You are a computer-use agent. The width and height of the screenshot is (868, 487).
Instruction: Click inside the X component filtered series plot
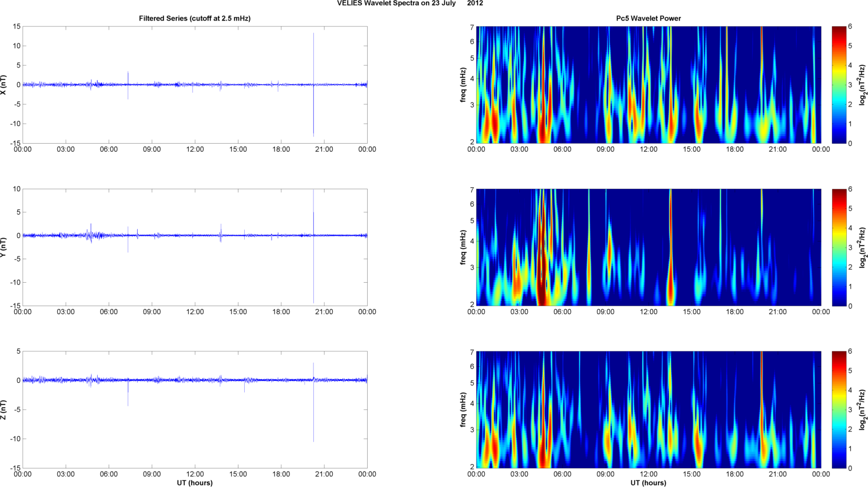(x=194, y=85)
